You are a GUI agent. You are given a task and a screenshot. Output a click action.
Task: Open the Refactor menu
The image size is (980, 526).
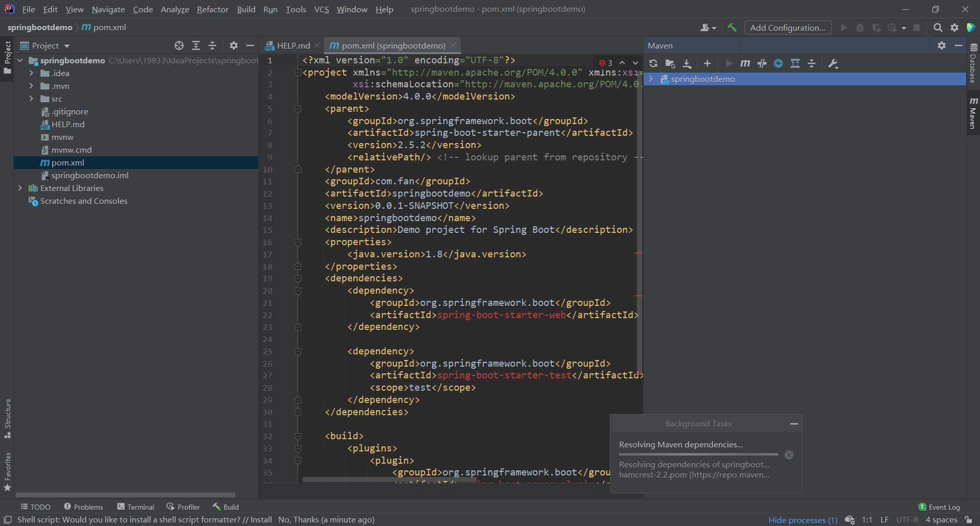(x=212, y=9)
